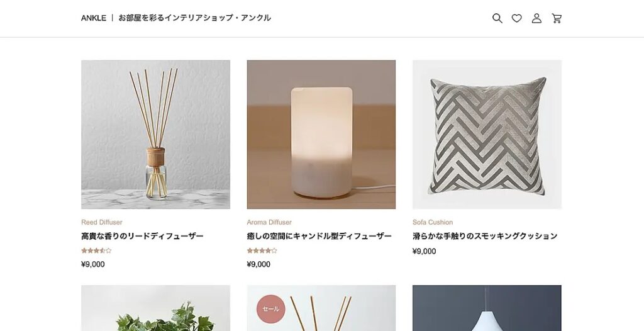644x331 pixels.
Task: View wishlist via heart icon
Action: (517, 18)
